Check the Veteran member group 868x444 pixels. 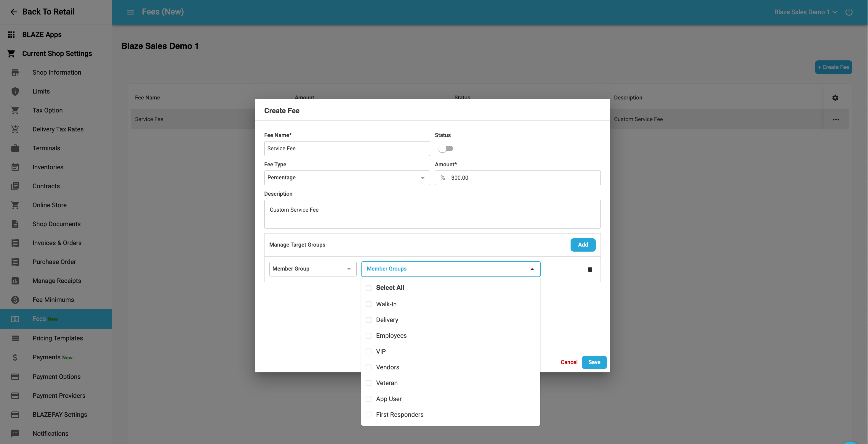click(369, 383)
